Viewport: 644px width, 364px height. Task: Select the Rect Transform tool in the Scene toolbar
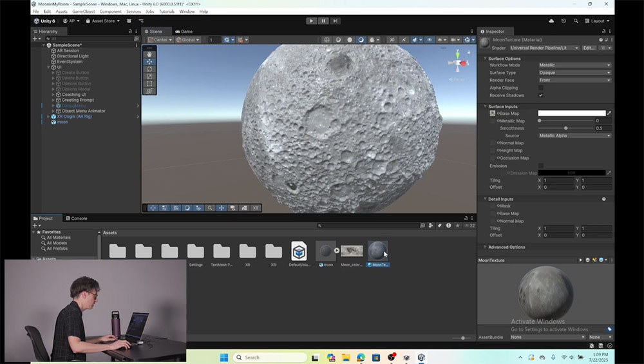[x=149, y=84]
